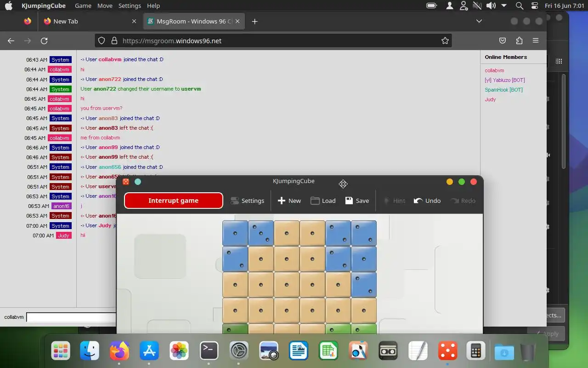Open the Downloads folder in dock
588x368 pixels.
click(504, 352)
